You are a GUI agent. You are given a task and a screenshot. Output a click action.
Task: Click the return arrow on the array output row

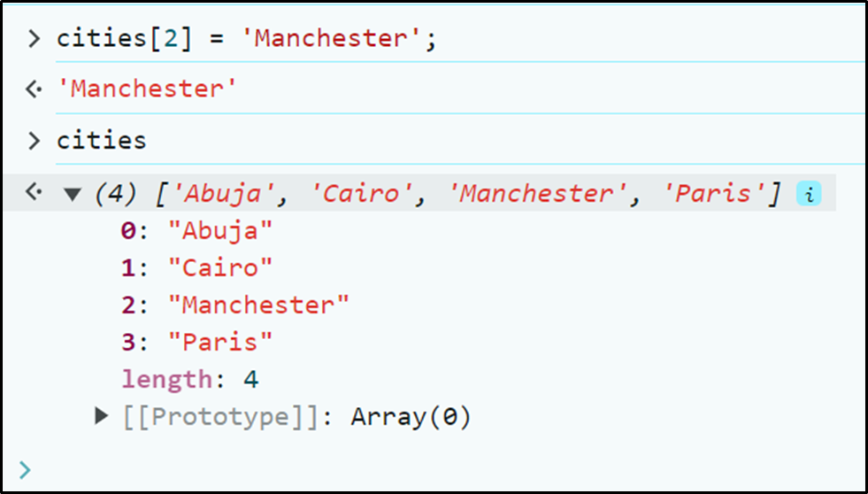(34, 193)
